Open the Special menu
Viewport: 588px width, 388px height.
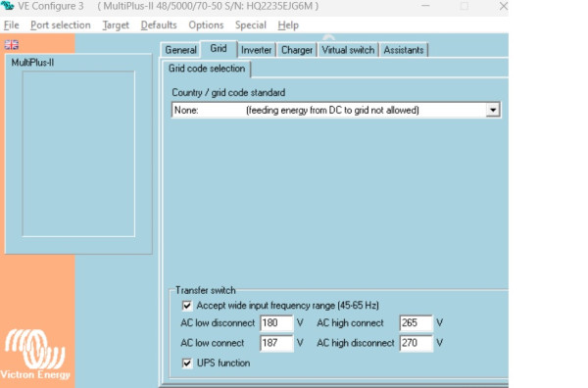(251, 25)
